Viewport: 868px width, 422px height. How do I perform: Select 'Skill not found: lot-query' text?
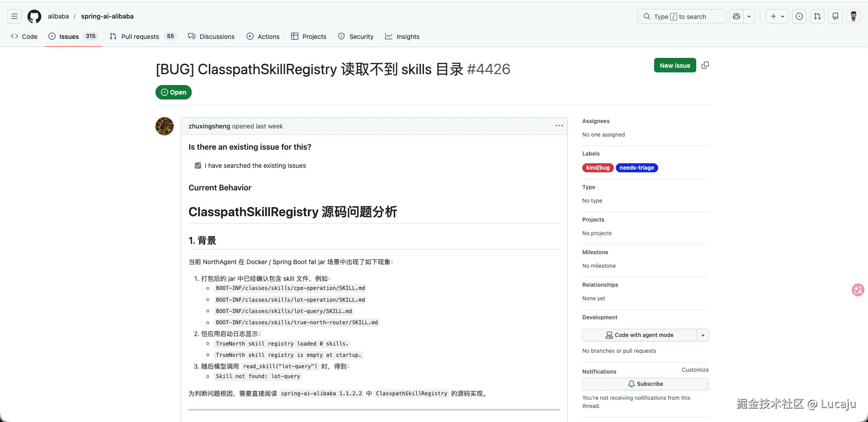coord(258,376)
